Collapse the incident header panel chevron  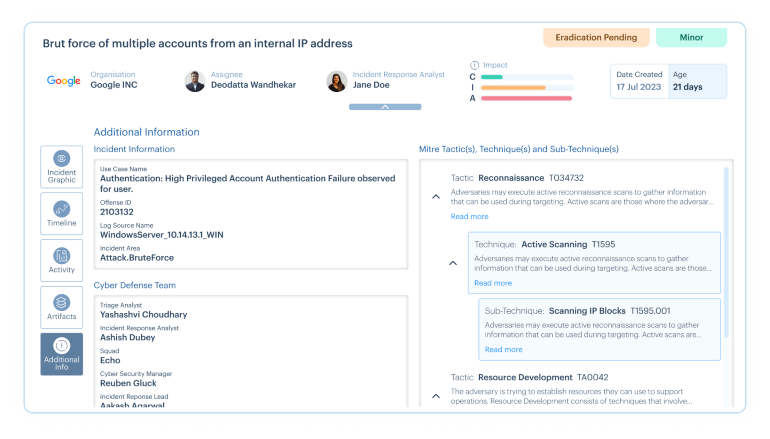[385, 106]
